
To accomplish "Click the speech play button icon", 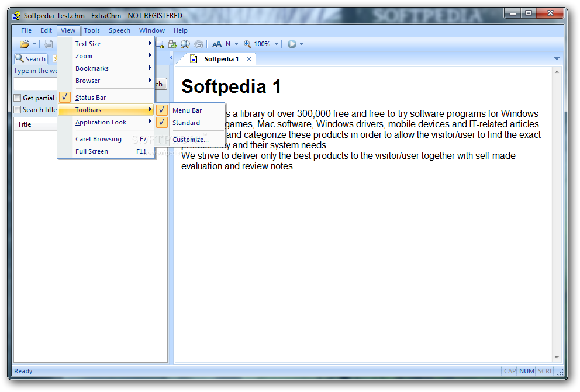I will (292, 44).
